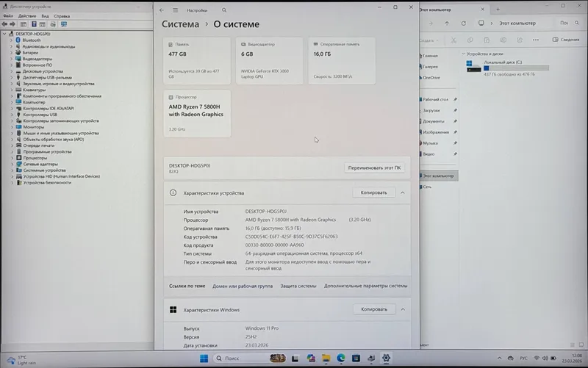The height and width of the screenshot is (368, 588).
Task: Expand Клавиатуры node in Device Manager
Action: pyautogui.click(x=11, y=90)
